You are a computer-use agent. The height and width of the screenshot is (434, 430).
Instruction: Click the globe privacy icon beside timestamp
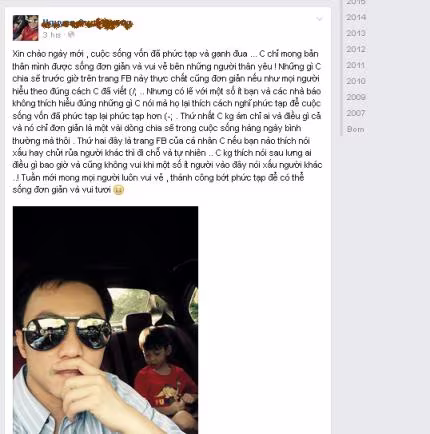71,35
